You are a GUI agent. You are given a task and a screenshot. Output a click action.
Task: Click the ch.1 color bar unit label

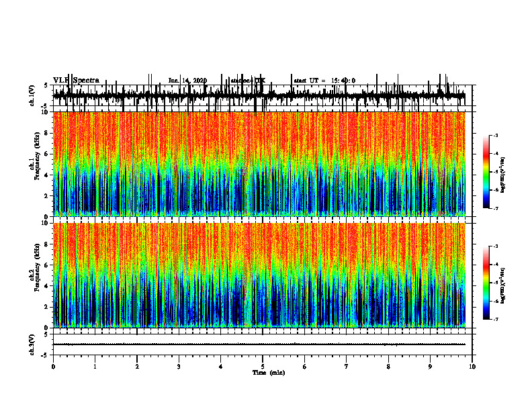(x=503, y=175)
